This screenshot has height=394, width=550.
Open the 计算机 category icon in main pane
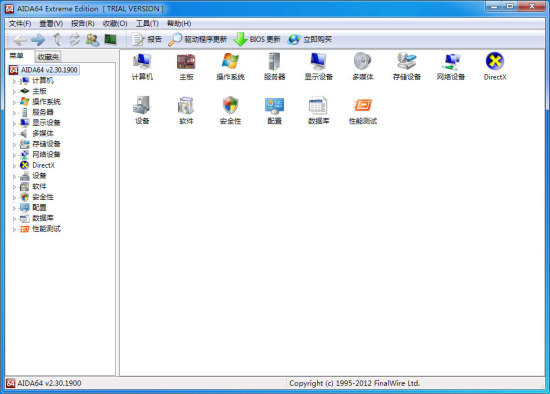click(142, 62)
